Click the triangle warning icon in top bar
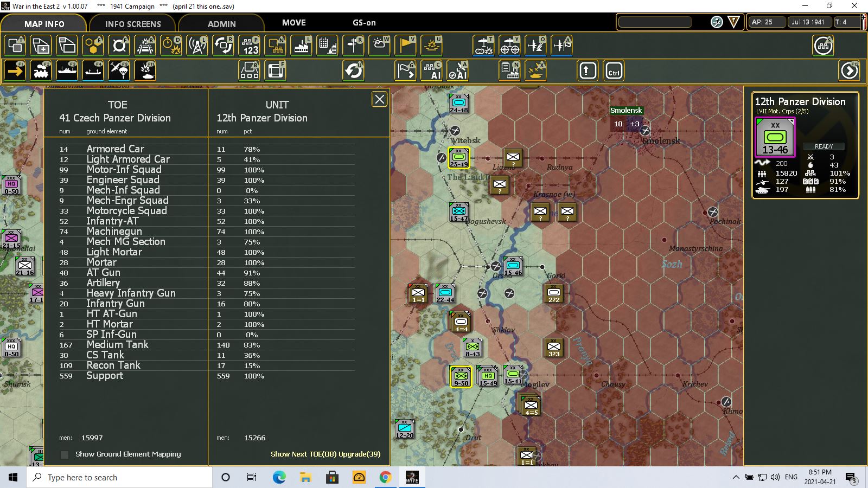The height and width of the screenshot is (488, 868). click(734, 22)
